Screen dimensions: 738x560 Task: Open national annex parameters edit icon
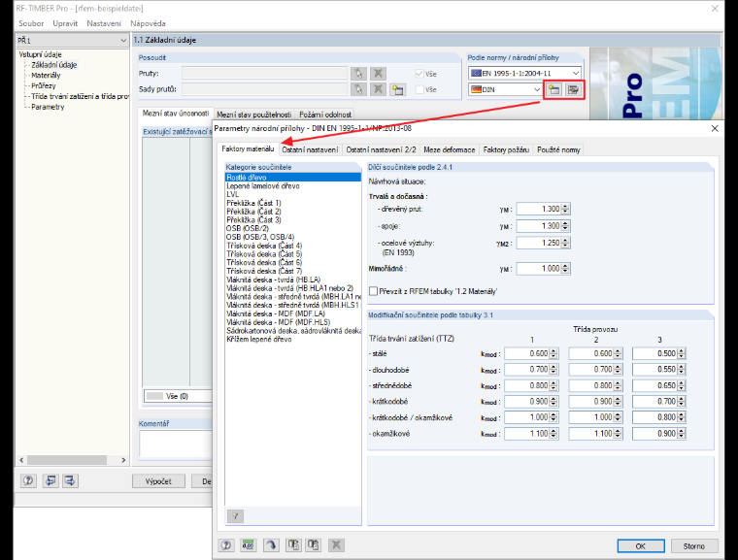(x=573, y=89)
